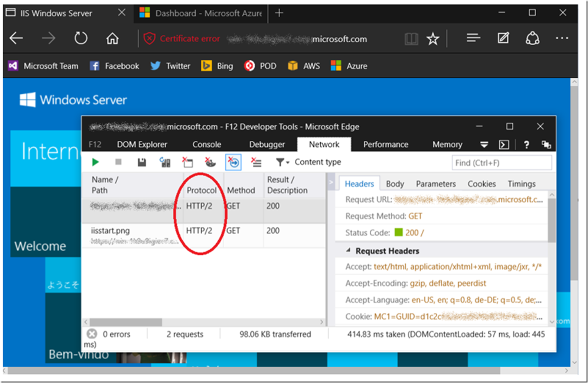Screen dimensions: 588x383
Task: Dock the developer tools window
Action: [546, 145]
